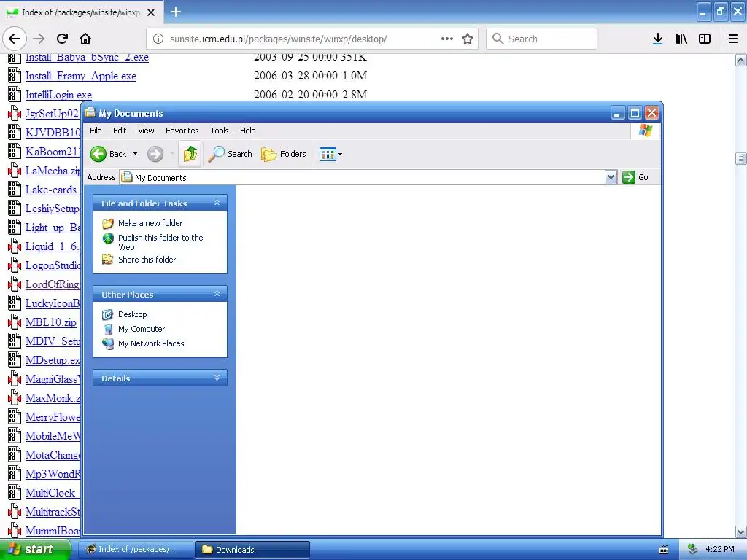Switch to Firefox taskbar button
Image resolution: width=747 pixels, height=560 pixels.
[x=135, y=550]
